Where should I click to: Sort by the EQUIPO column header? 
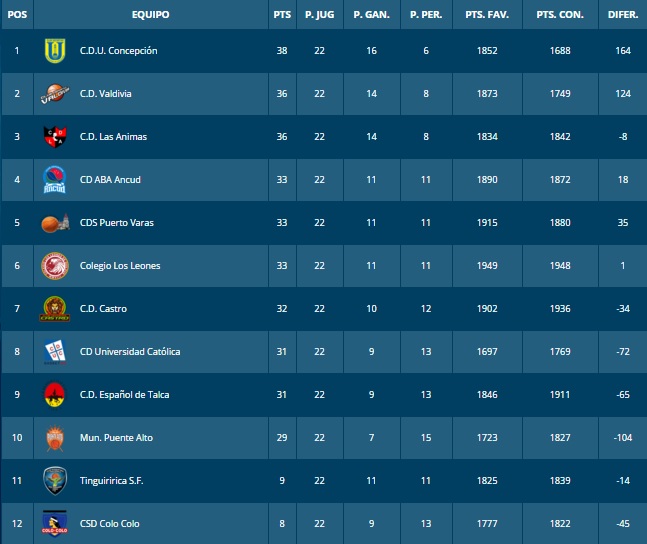point(150,15)
